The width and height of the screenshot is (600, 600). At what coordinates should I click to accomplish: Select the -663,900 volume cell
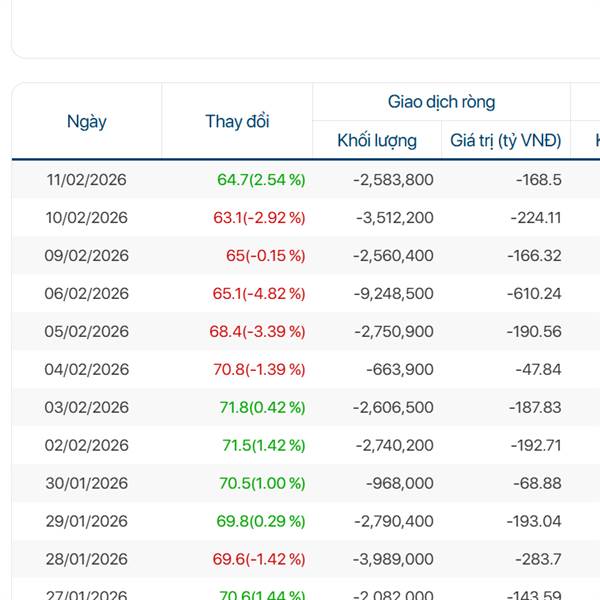pyautogui.click(x=400, y=370)
